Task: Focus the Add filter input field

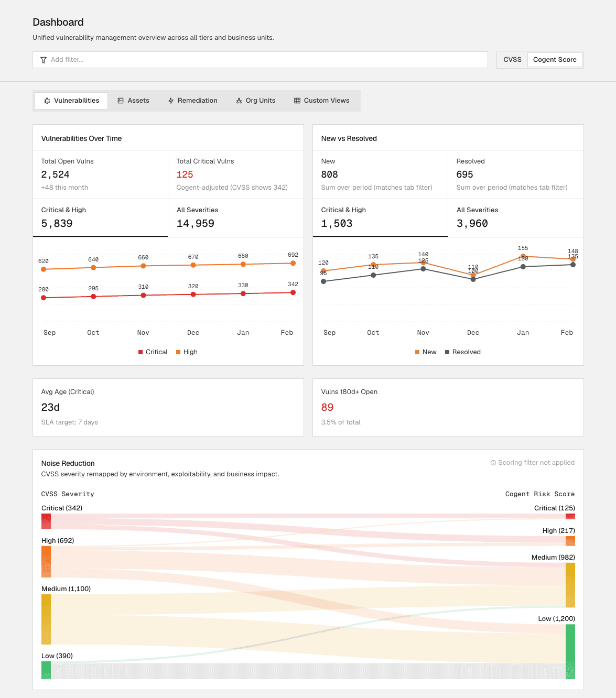Action: click(x=260, y=60)
